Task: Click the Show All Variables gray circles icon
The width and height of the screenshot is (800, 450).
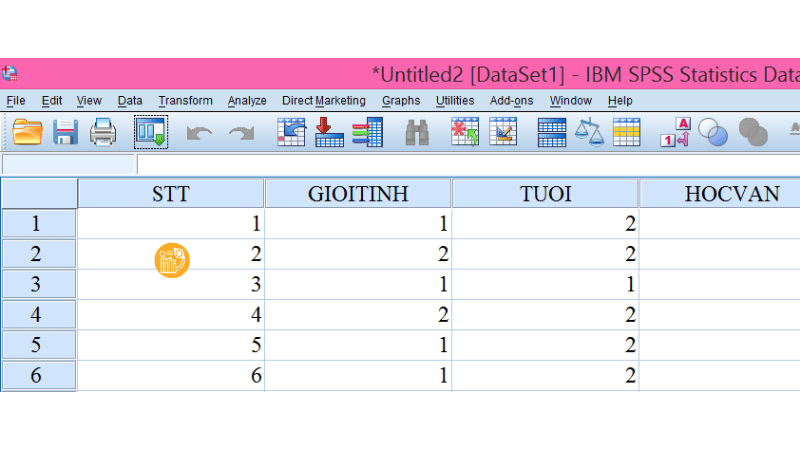Action: [753, 132]
